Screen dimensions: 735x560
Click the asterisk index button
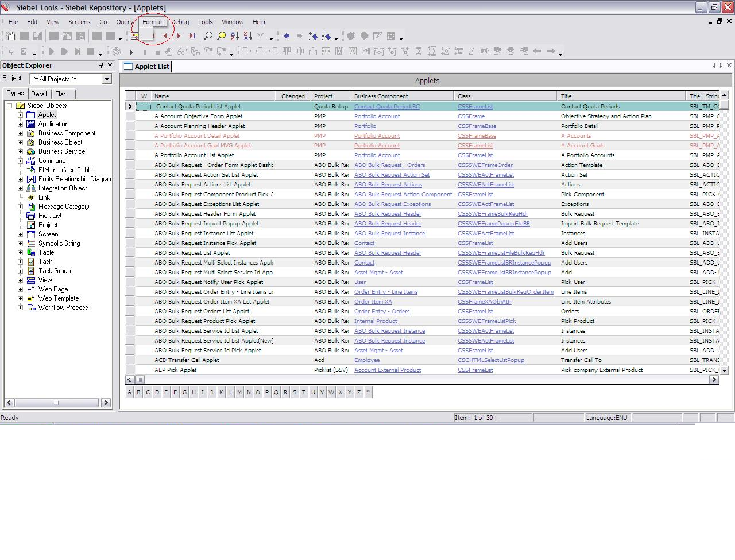(368, 392)
